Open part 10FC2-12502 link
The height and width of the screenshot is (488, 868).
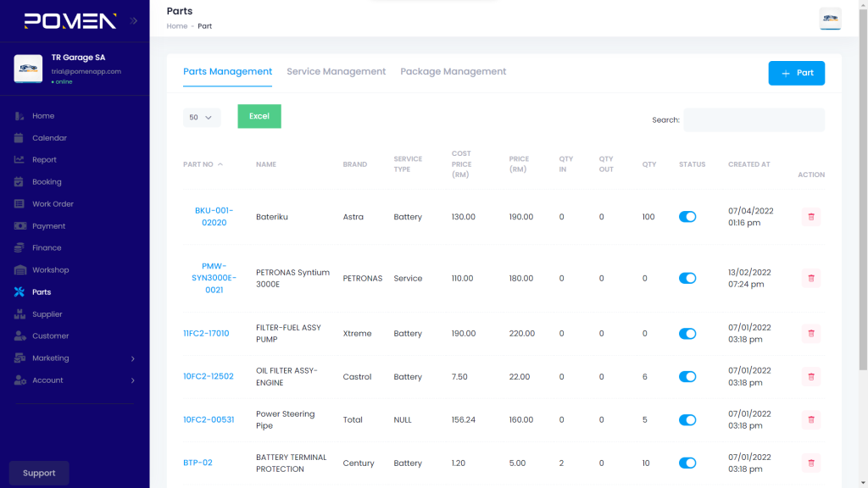coord(209,376)
